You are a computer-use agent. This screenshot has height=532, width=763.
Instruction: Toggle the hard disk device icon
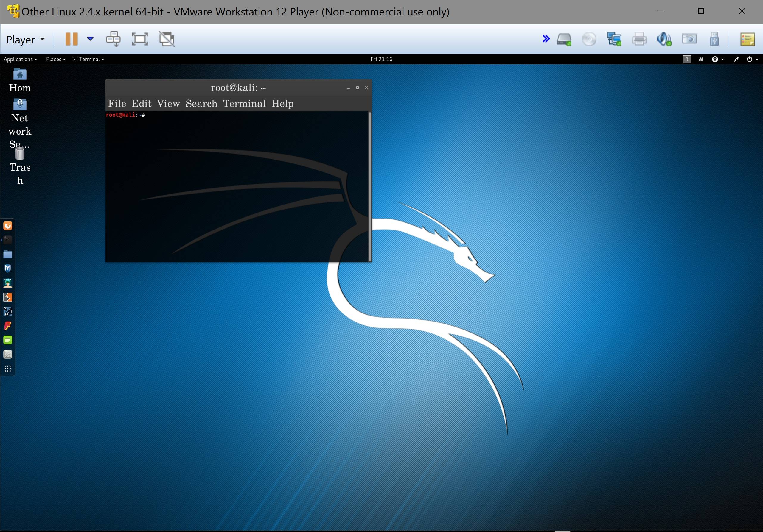pyautogui.click(x=564, y=39)
